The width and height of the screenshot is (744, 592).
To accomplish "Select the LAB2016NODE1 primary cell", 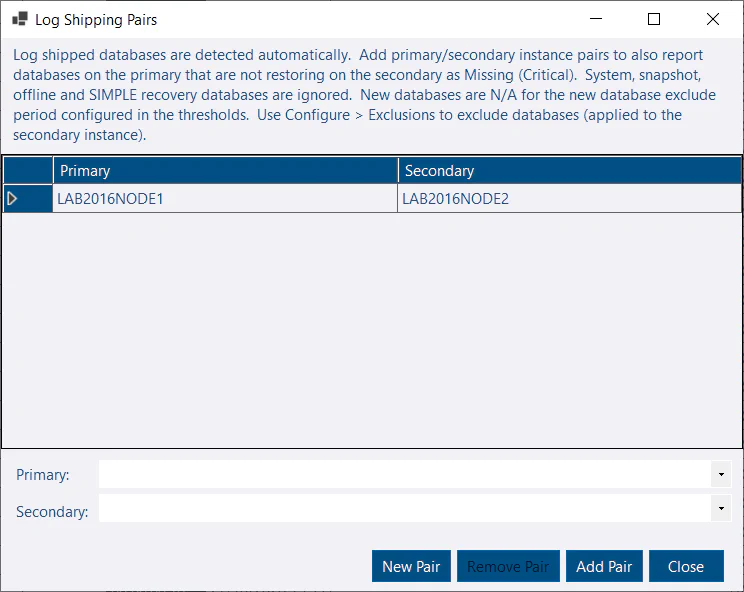I will (x=225, y=198).
